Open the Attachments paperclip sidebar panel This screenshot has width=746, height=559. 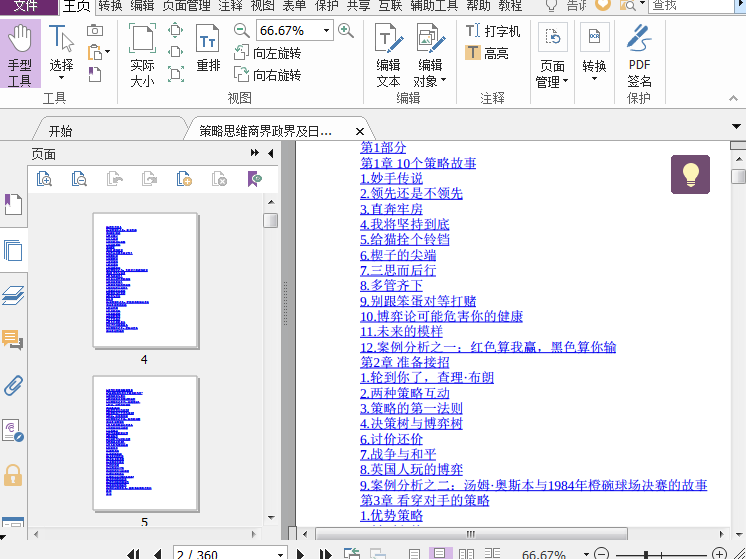[13, 385]
